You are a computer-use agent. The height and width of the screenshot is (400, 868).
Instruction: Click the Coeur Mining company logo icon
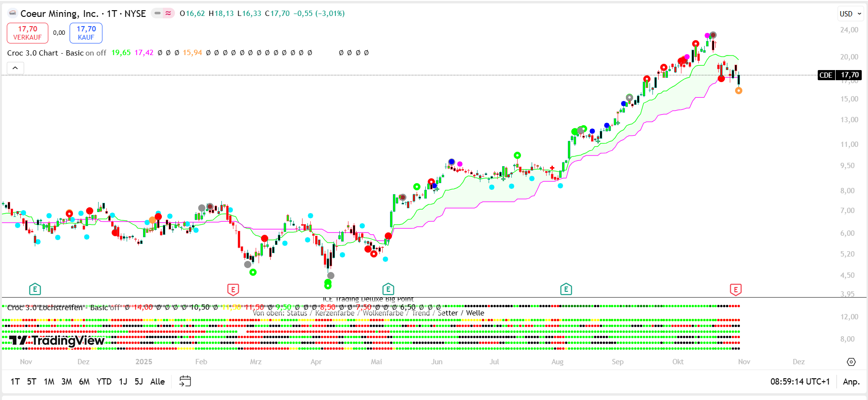(x=13, y=14)
